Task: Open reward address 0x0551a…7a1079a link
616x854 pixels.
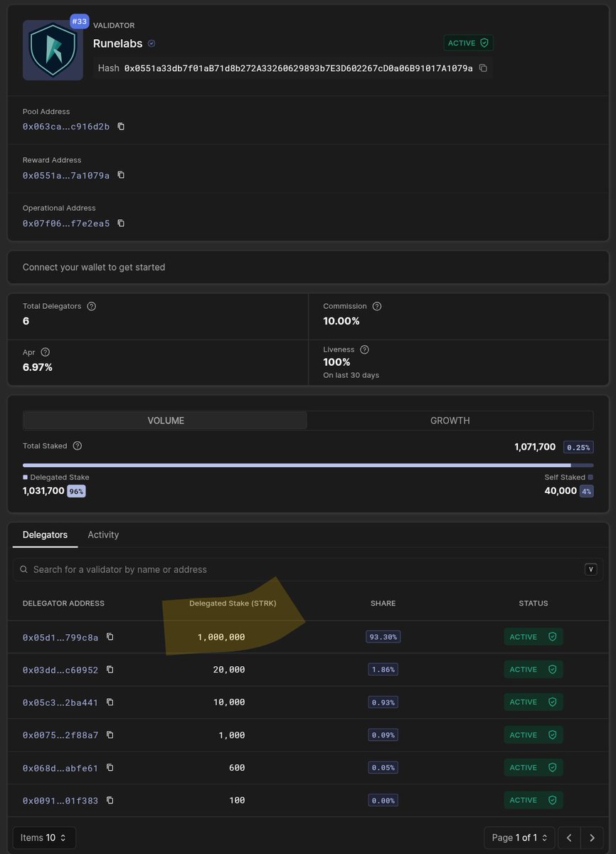Action: pos(66,175)
